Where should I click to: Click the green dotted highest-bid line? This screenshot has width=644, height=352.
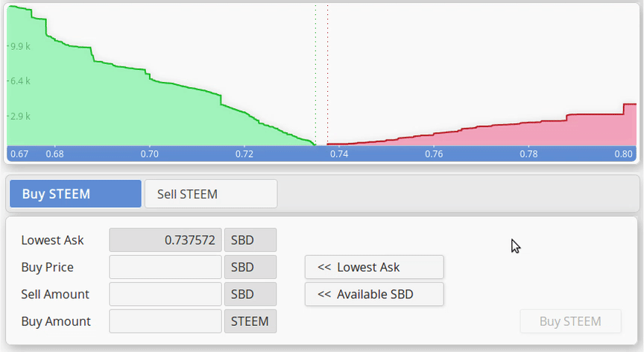click(x=315, y=74)
